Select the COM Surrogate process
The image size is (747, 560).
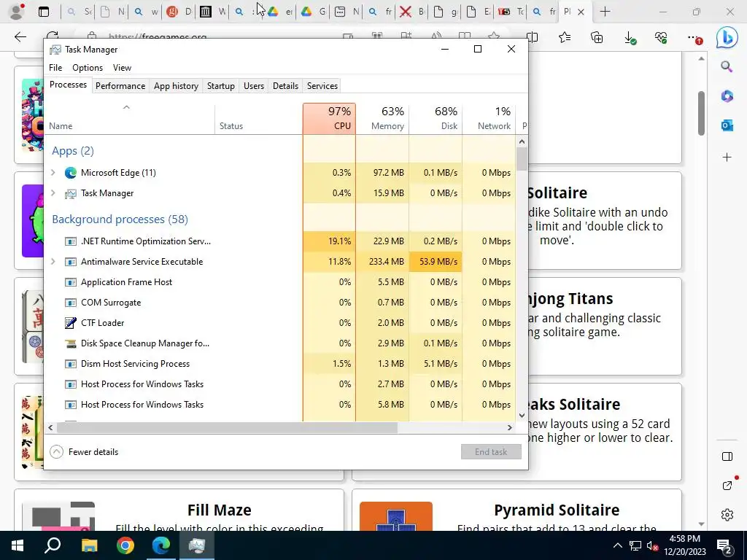[x=279, y=303]
